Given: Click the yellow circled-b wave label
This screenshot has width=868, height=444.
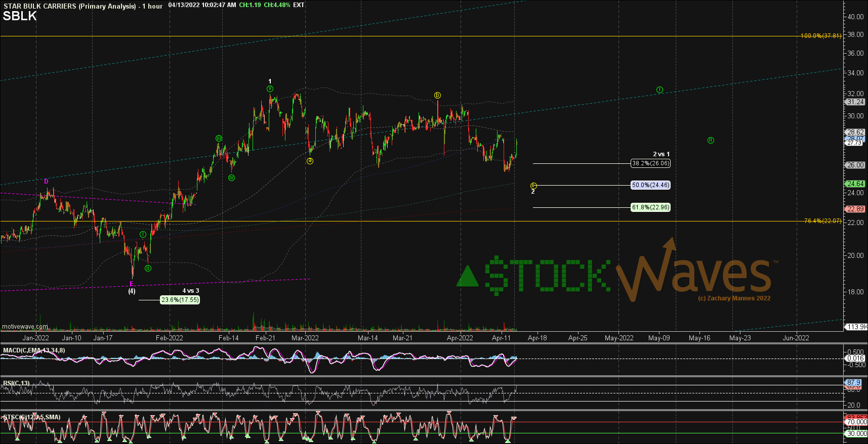Looking at the screenshot, I should coord(437,95).
